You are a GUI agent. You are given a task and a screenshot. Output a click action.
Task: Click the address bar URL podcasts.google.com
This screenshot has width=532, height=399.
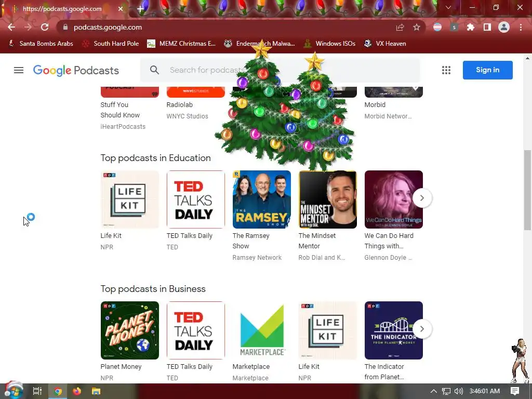click(108, 27)
